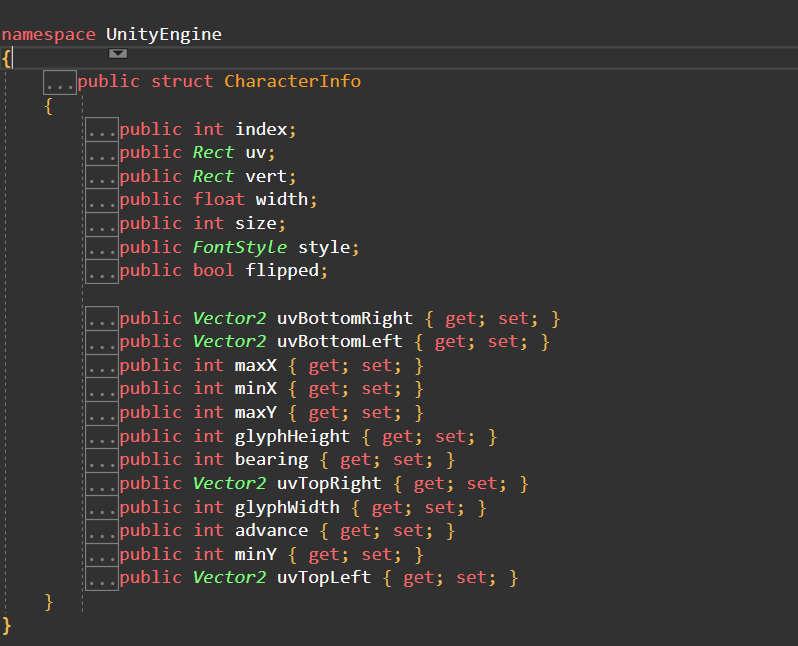
Task: Open the small dropdown arrow under UnityEngine
Action: pyautogui.click(x=118, y=53)
